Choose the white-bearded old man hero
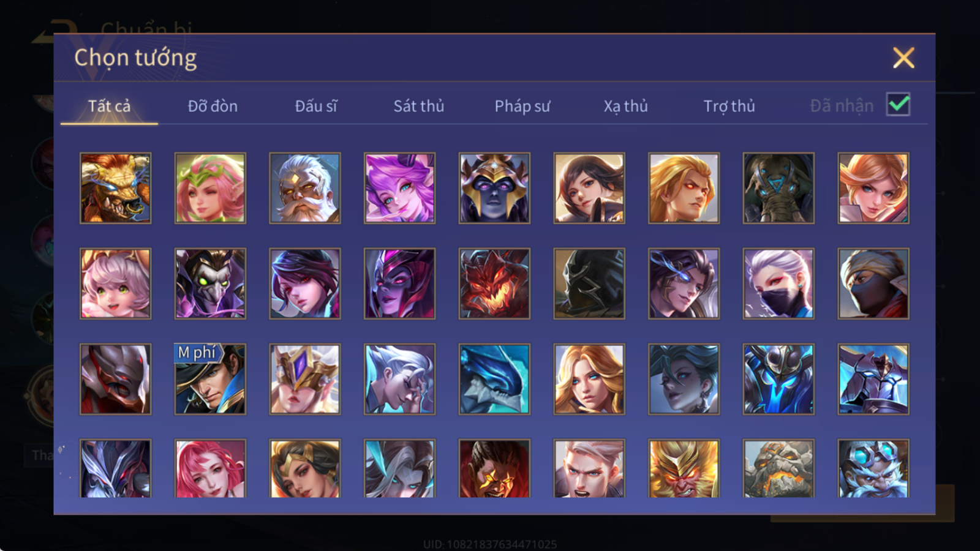The height and width of the screenshot is (551, 980). coord(304,188)
